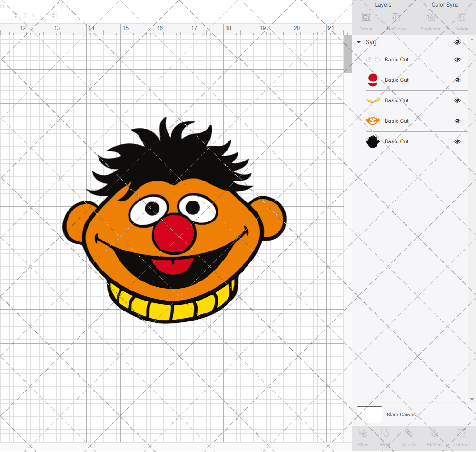This screenshot has height=452, width=476.
Task: Click the Duplicate icon
Action: click(430, 18)
